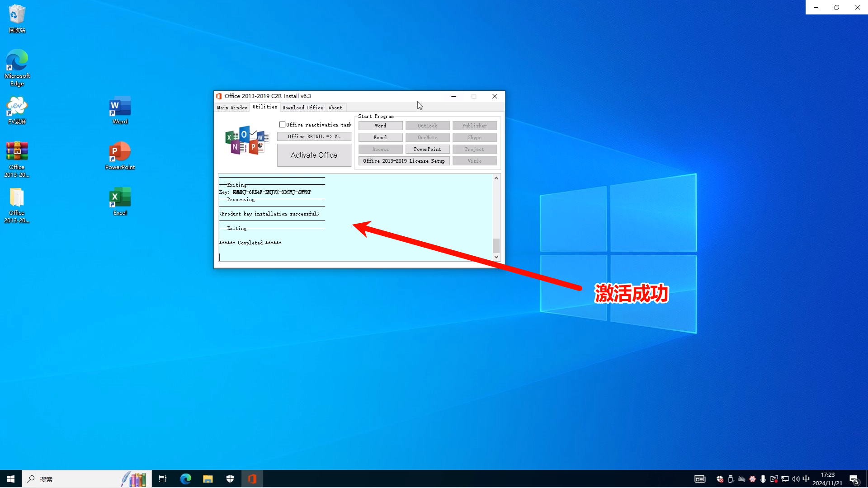
Task: Open the volume control tray icon
Action: [x=796, y=479]
